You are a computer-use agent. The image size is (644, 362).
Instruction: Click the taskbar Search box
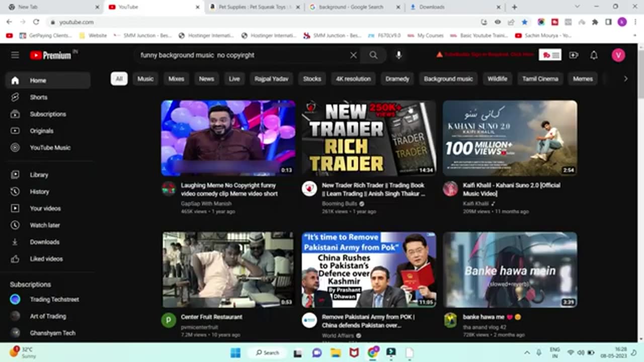click(x=268, y=352)
